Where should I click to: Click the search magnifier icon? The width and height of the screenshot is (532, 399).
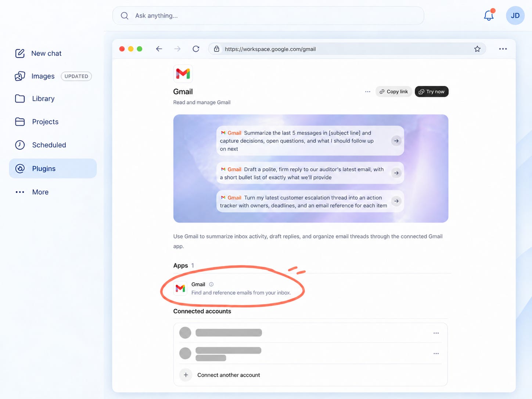[x=125, y=15]
